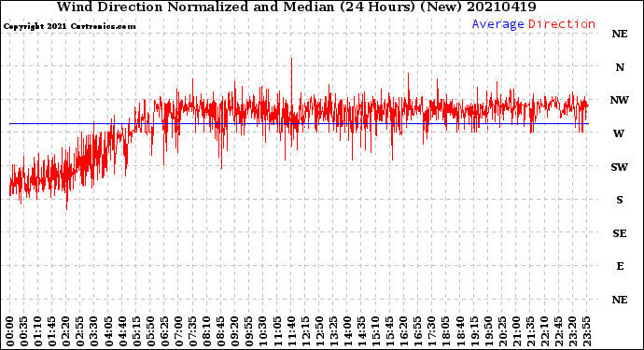Click the 'W' axis label
Viewport: 644px width, 350px height.
[619, 133]
